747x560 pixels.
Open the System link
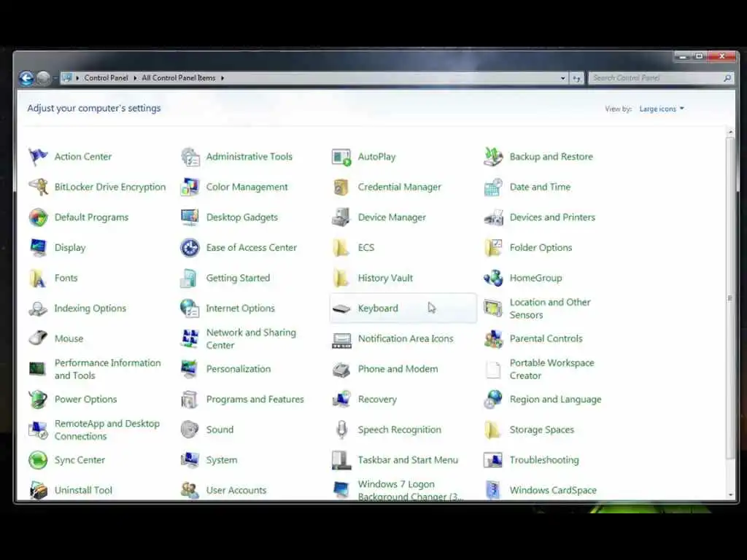222,460
